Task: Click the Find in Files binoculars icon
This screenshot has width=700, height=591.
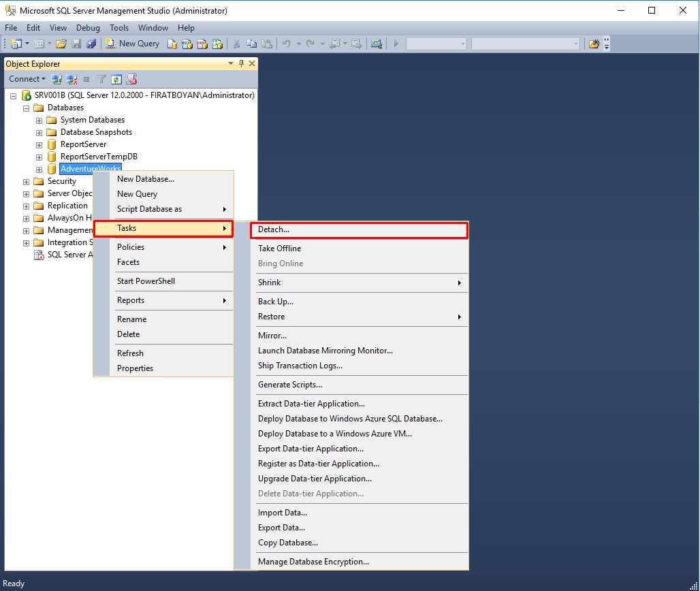Action: (594, 44)
